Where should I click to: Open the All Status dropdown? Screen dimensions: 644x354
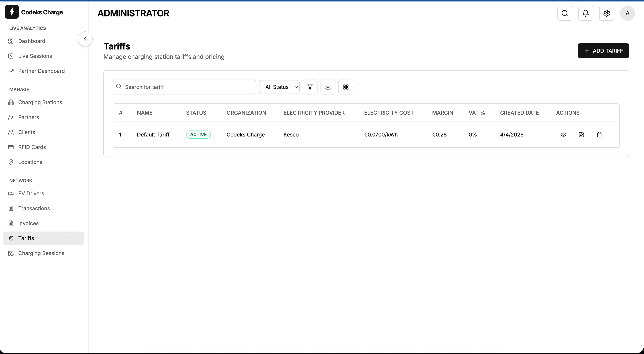click(279, 87)
